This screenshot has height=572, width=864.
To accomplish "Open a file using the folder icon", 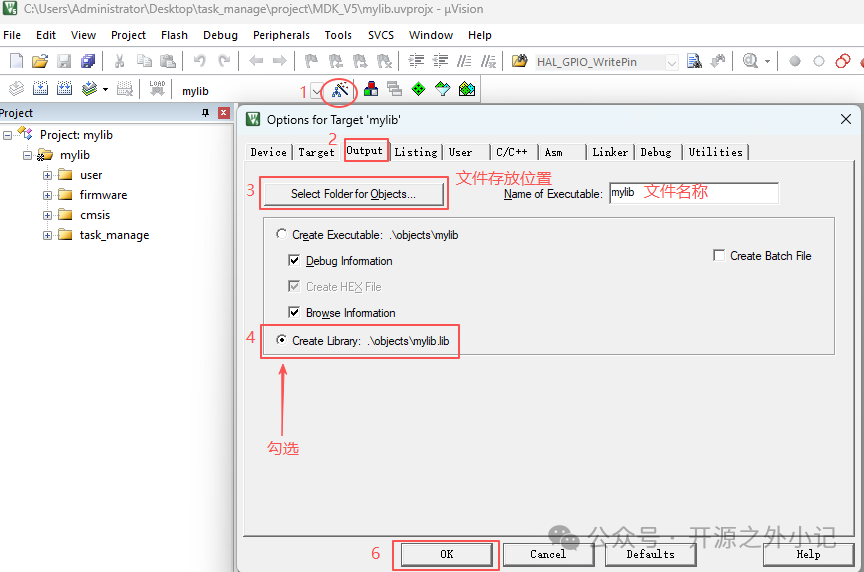I will tap(40, 61).
